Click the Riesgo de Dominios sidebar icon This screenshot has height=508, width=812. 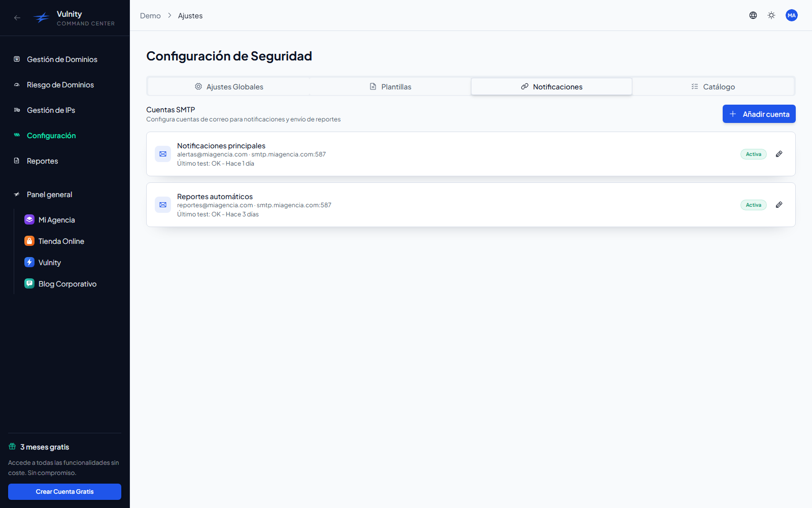(17, 84)
